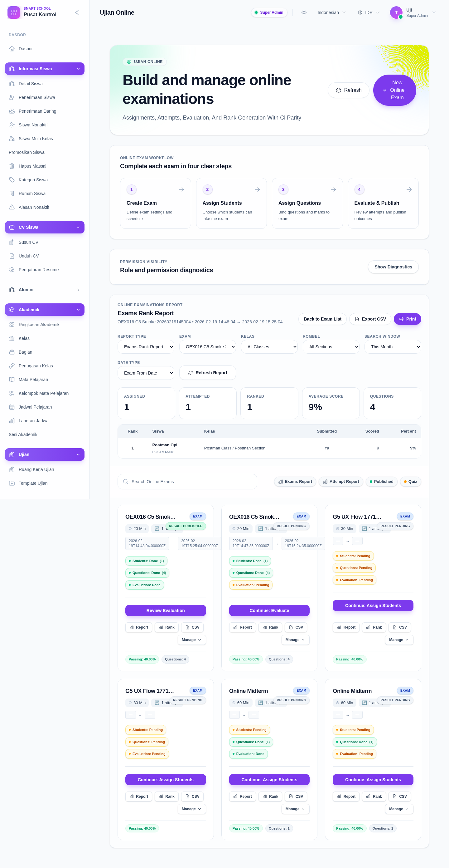Open the Assign Questions step card
The width and height of the screenshot is (449, 868).
pyautogui.click(x=307, y=204)
